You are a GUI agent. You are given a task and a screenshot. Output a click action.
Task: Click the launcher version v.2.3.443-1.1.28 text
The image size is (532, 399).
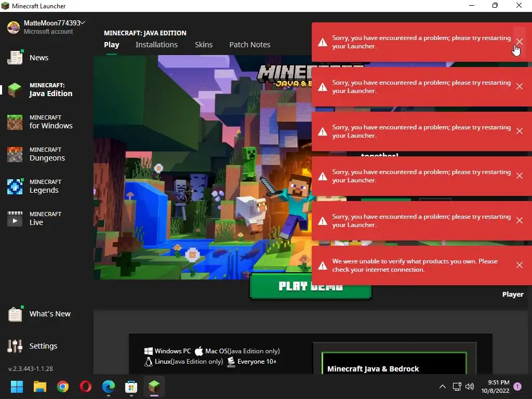pyautogui.click(x=31, y=368)
